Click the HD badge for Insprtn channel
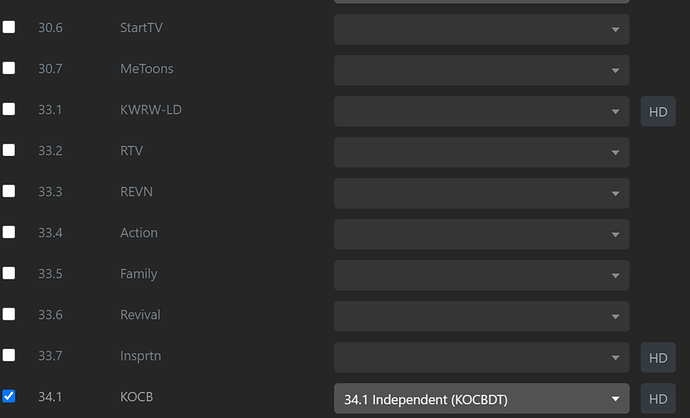This screenshot has height=418, width=690. coord(658,357)
